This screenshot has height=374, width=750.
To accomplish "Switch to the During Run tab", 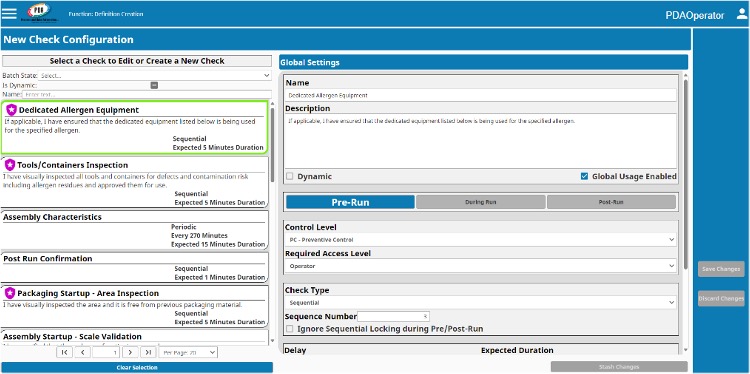I will pos(481,202).
